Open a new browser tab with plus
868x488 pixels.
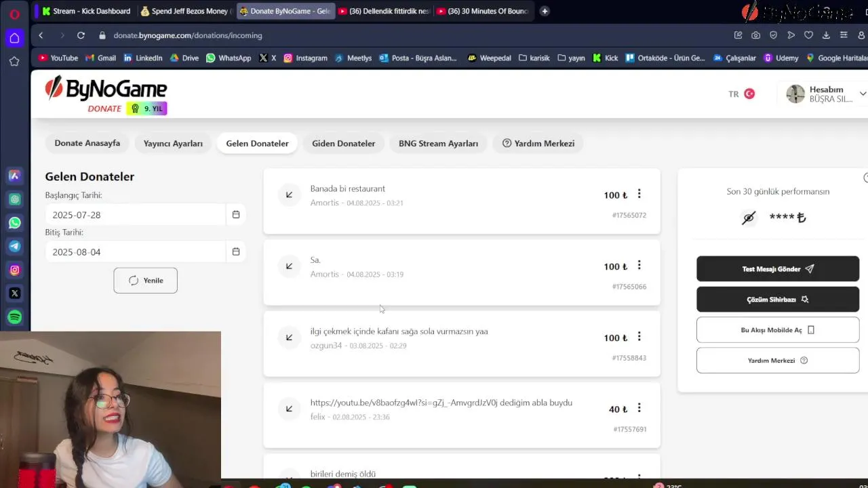tap(545, 11)
